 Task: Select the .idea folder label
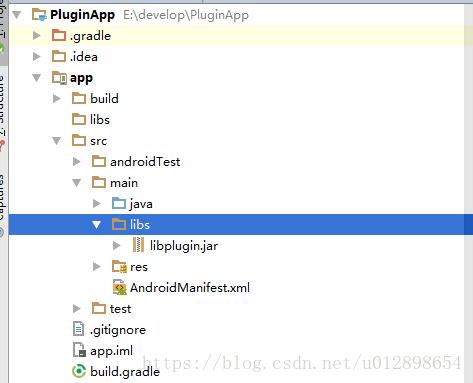click(84, 57)
